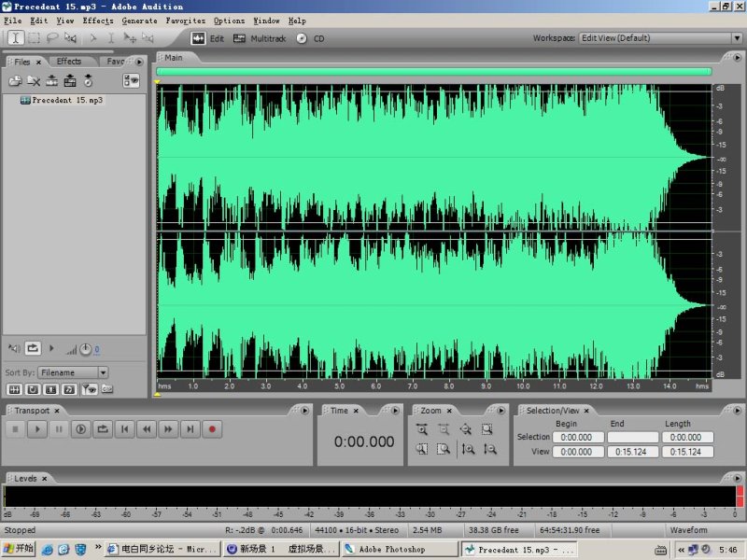Switch to the Effects tab
The width and height of the screenshot is (747, 560).
coord(69,62)
